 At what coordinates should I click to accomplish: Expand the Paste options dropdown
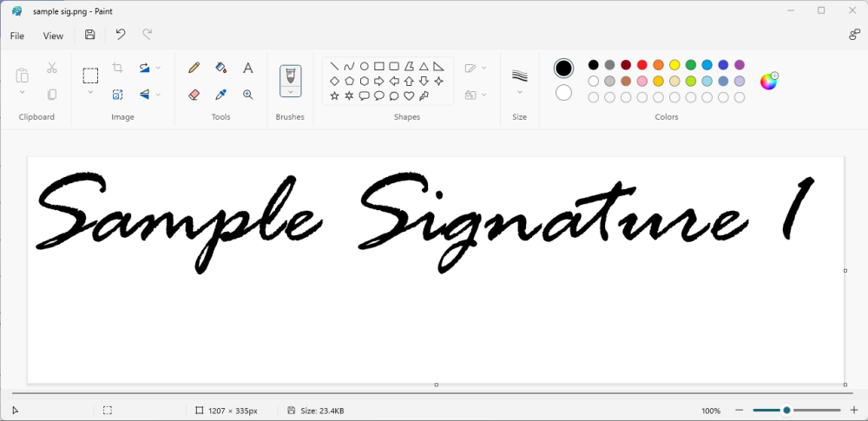pyautogui.click(x=23, y=92)
